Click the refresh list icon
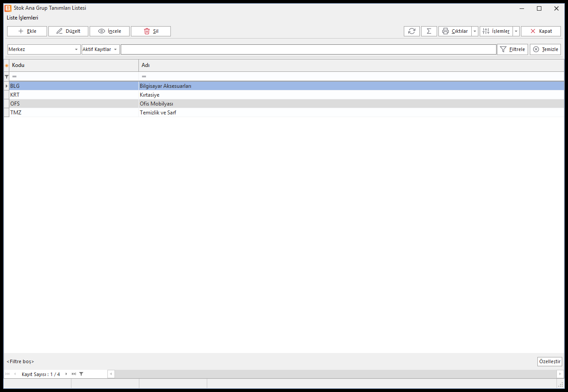This screenshot has height=392, width=568. coord(412,31)
